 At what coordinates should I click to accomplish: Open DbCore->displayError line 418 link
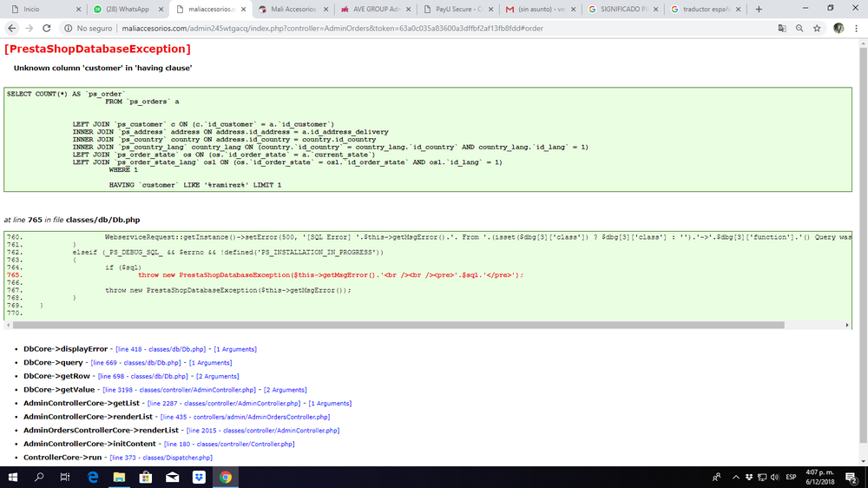tap(161, 350)
